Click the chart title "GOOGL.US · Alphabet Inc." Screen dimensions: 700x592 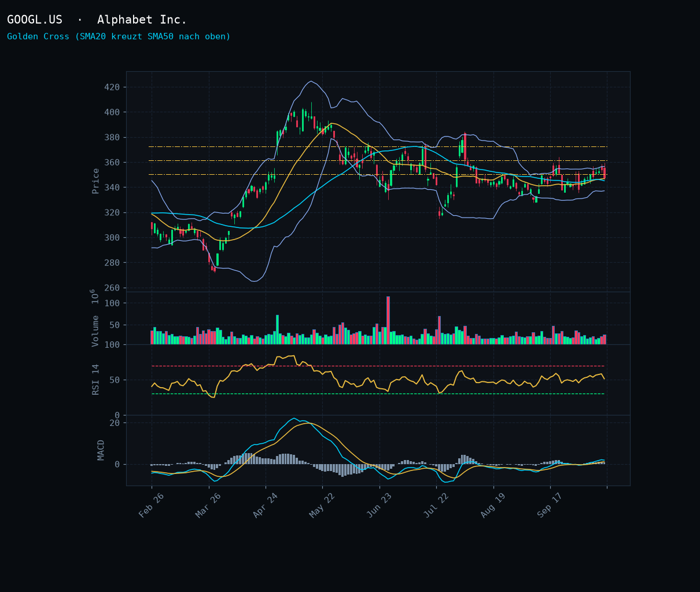click(97, 20)
